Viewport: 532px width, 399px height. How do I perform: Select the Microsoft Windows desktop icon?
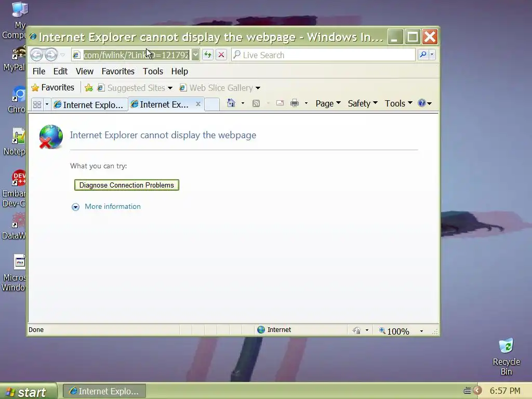[14, 273]
